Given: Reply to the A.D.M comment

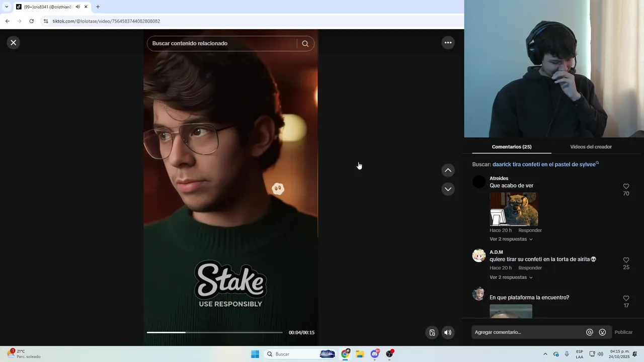Looking at the screenshot, I should coord(530,268).
